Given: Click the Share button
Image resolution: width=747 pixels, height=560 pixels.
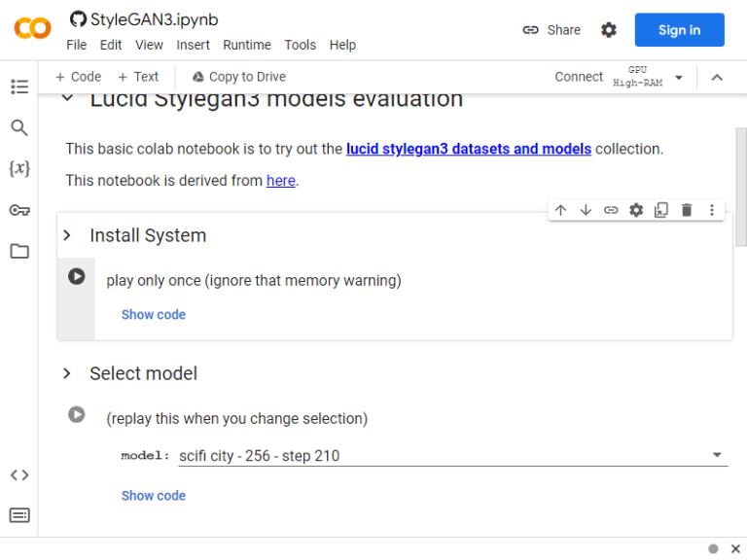Looking at the screenshot, I should pos(551,30).
